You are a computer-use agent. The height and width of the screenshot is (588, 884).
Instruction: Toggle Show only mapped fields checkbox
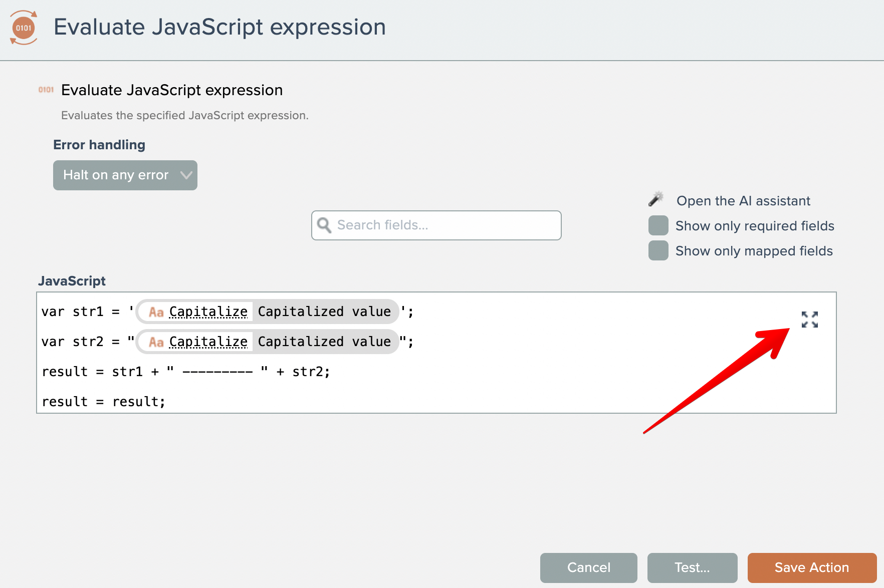tap(658, 251)
